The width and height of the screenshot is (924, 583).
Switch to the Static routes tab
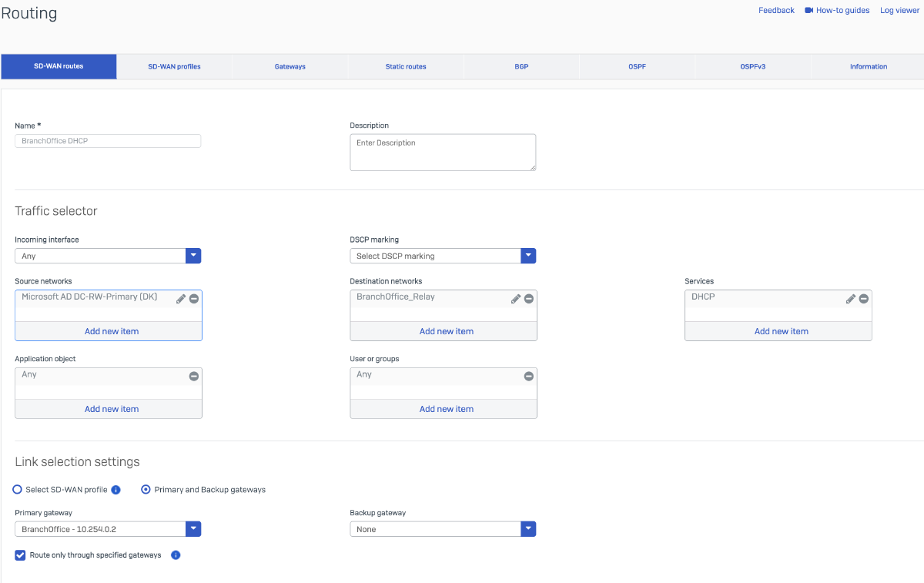coord(405,66)
